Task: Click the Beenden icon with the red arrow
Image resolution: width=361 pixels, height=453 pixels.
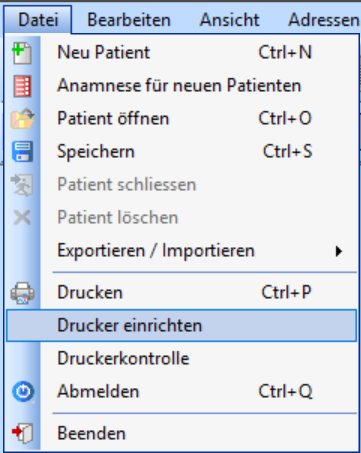Action: pos(22,433)
